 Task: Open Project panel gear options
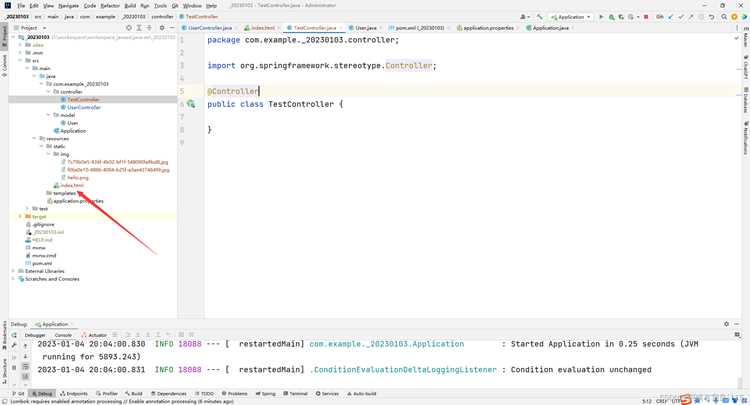pos(162,28)
